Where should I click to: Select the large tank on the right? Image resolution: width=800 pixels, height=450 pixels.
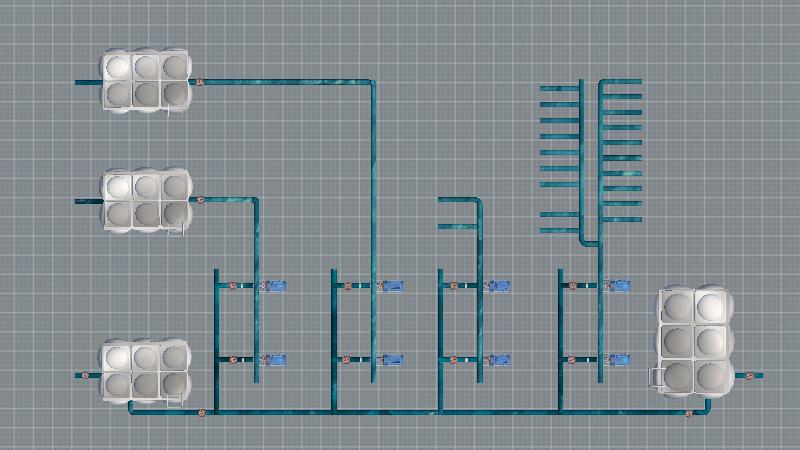695,340
